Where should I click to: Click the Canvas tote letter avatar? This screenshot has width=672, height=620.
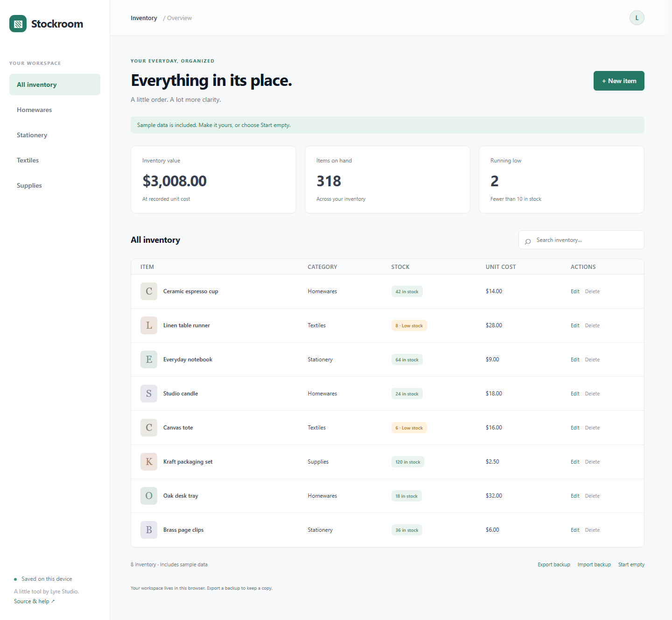click(149, 428)
